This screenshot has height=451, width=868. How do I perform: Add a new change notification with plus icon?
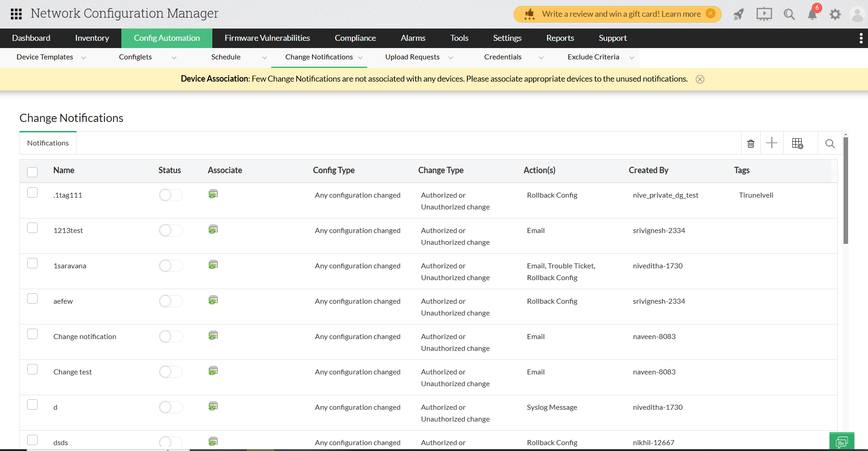tap(772, 143)
